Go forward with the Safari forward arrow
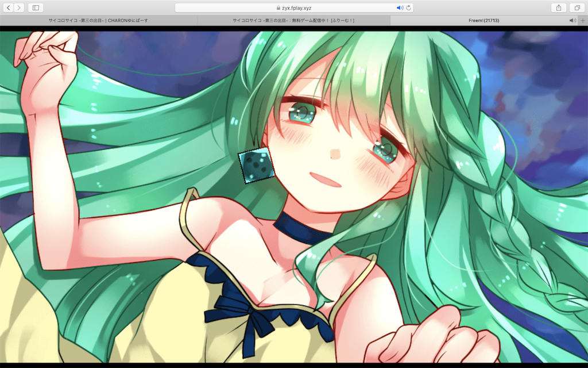Screen dimensions: 588x368 19,7
